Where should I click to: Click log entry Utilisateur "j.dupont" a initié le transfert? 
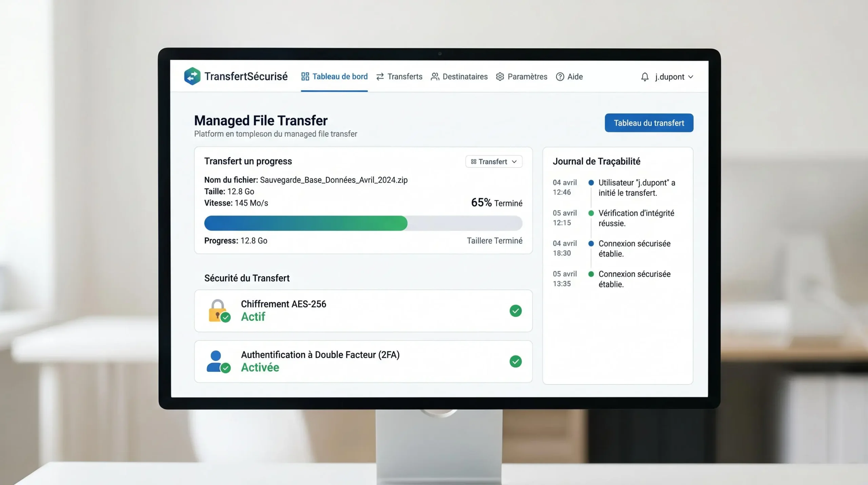click(x=637, y=188)
